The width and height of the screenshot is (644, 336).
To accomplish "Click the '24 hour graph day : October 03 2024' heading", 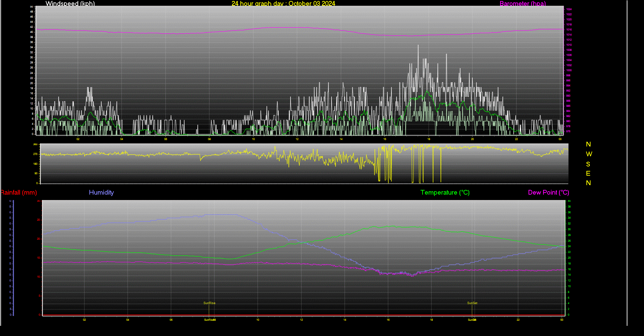I will click(x=283, y=3).
